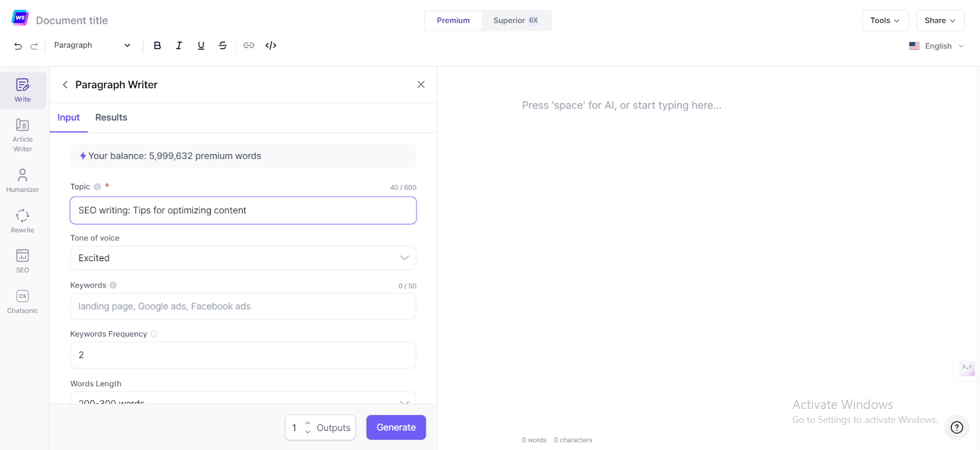The image size is (980, 450).
Task: Click the lightning balance icon
Action: [83, 156]
